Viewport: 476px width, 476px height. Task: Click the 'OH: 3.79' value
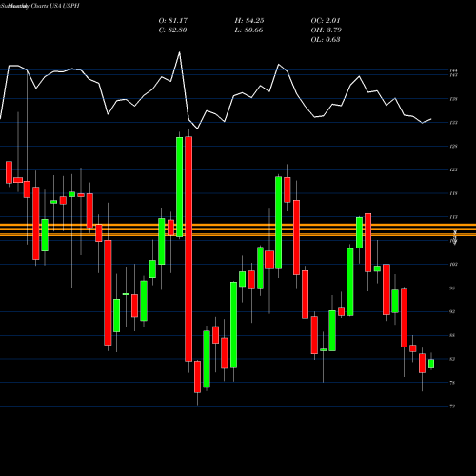(326, 30)
